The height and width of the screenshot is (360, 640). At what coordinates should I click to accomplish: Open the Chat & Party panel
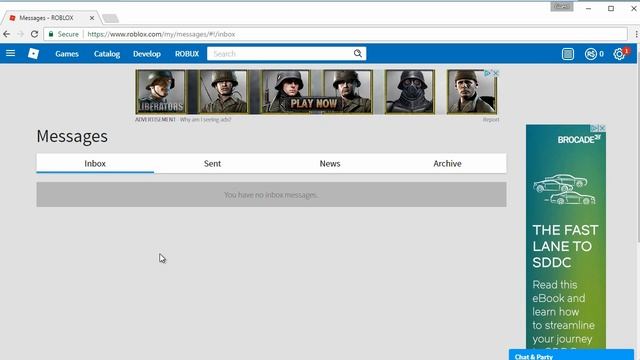coord(571,355)
